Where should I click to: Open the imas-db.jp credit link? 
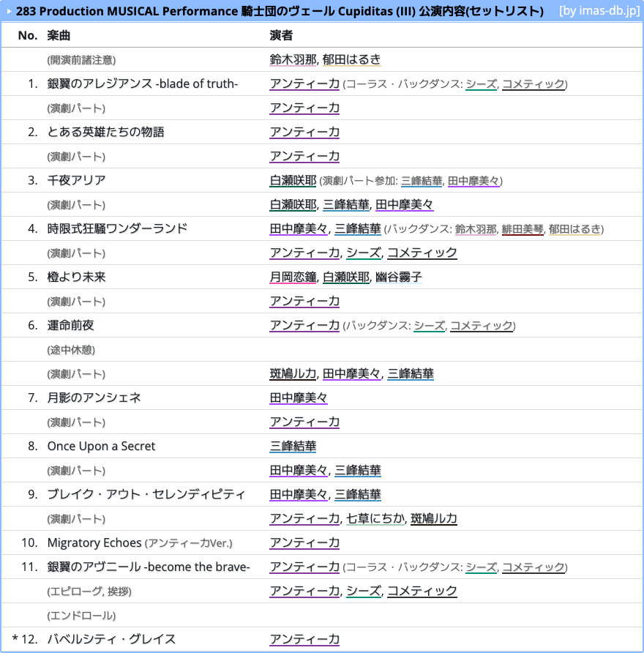598,12
